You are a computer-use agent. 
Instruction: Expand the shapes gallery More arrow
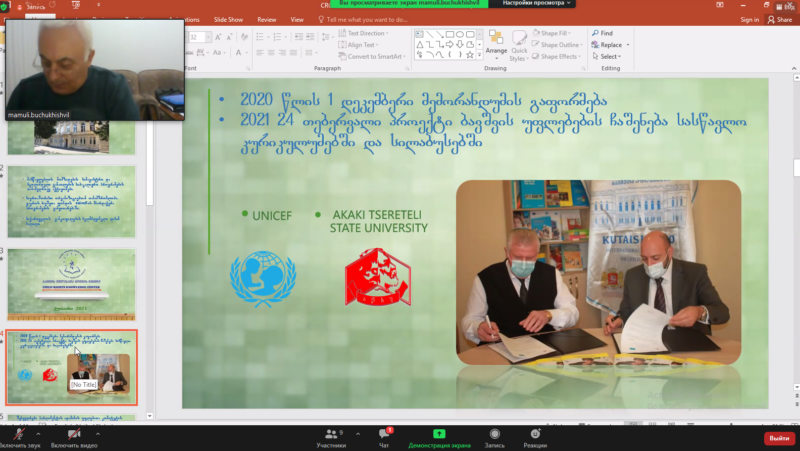[480, 55]
